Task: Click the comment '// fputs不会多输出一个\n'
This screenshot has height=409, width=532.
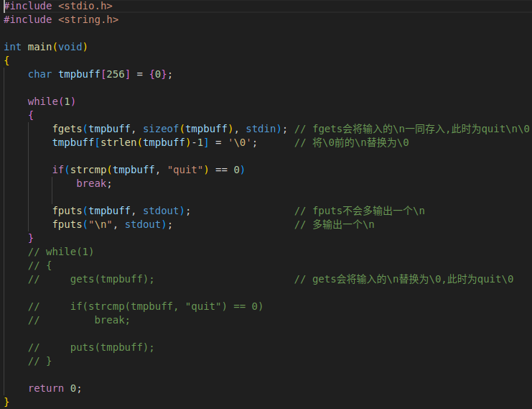Action: point(360,211)
